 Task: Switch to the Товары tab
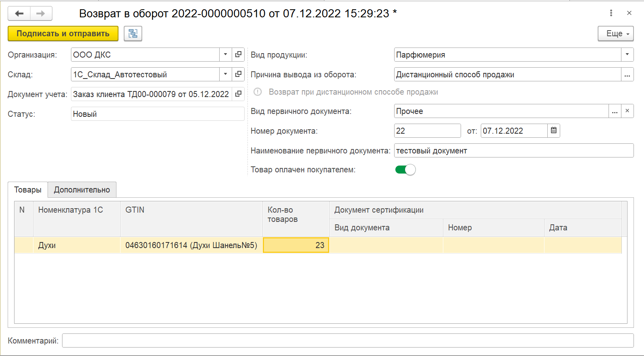click(28, 190)
